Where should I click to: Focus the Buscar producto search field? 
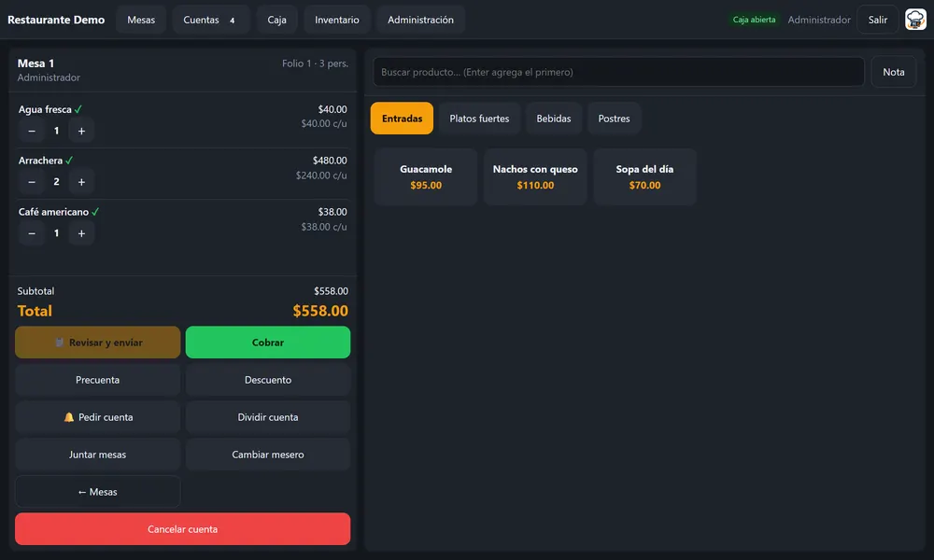[619, 72]
